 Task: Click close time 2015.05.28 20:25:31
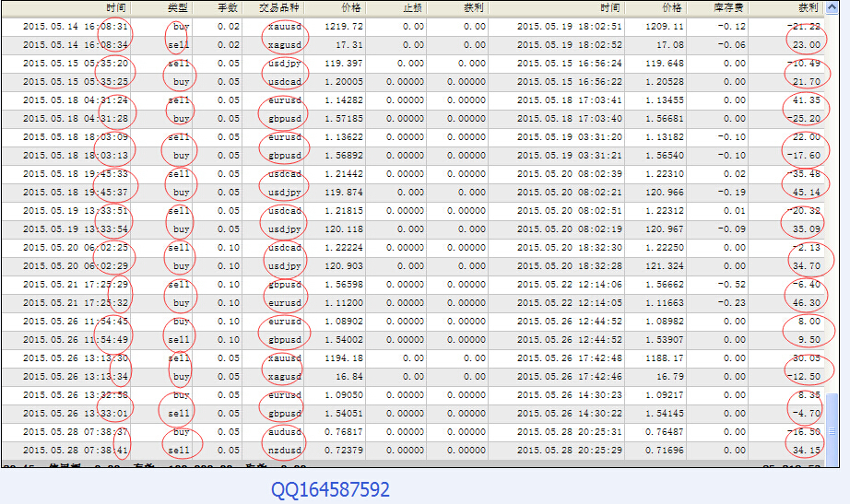pyautogui.click(x=569, y=432)
